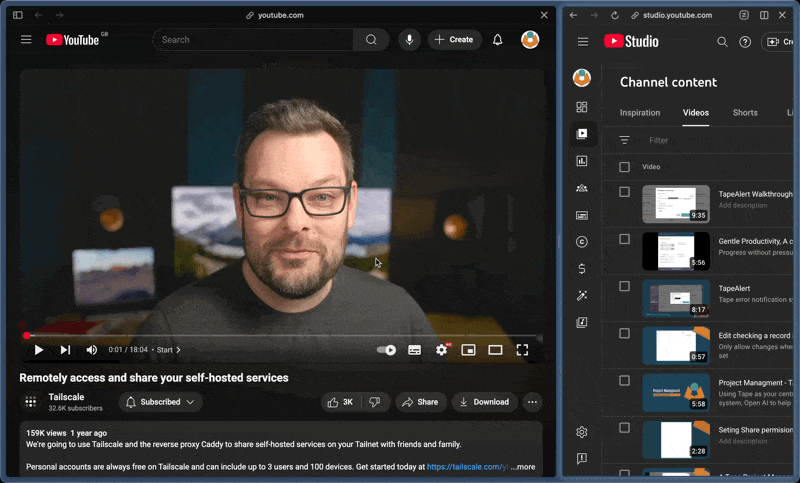800x483 pixels.
Task: Click the search magnifier button on YouTube
Action: click(x=371, y=40)
